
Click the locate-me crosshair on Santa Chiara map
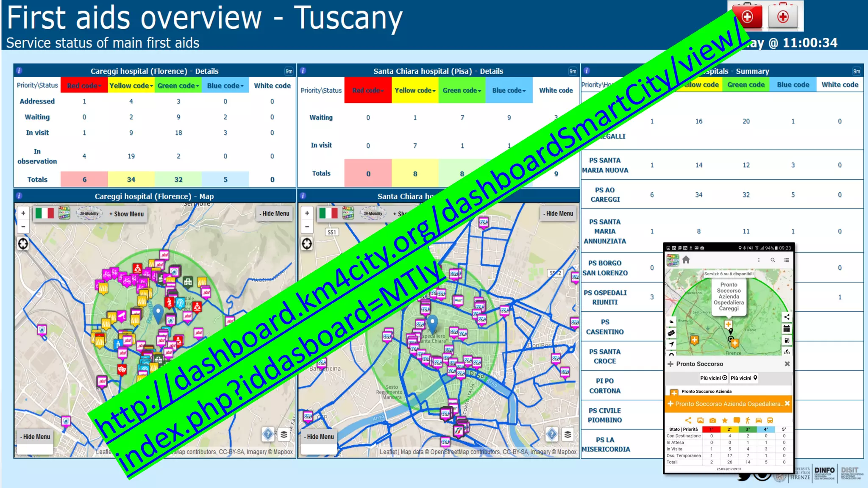point(307,244)
